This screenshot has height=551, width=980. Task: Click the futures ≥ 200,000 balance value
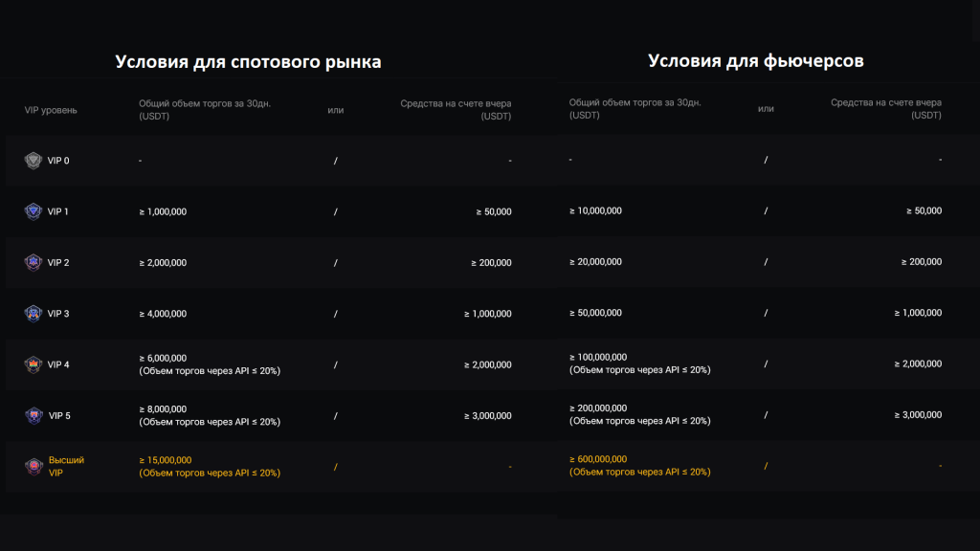click(921, 261)
